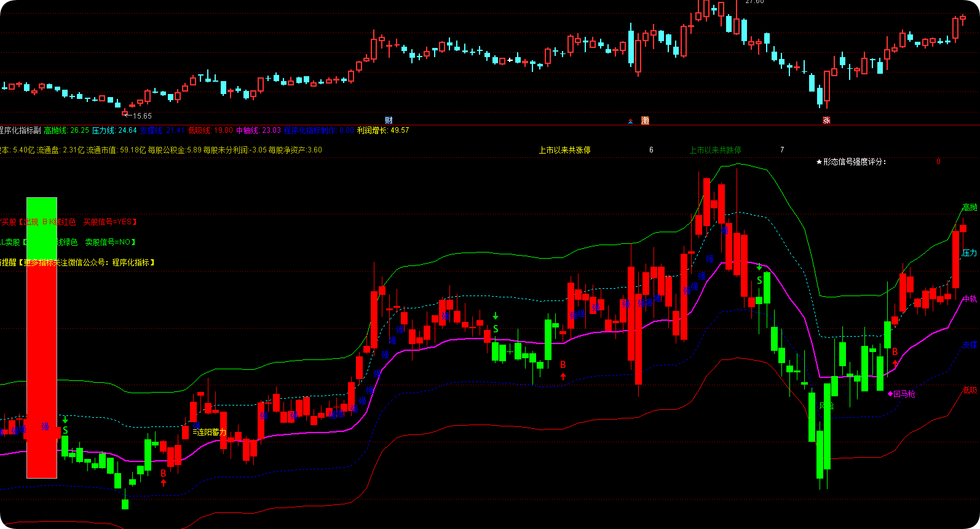Click the 流通市值: 59.18亿 value
Image resolution: width=980 pixels, height=529 pixels.
click(116, 150)
